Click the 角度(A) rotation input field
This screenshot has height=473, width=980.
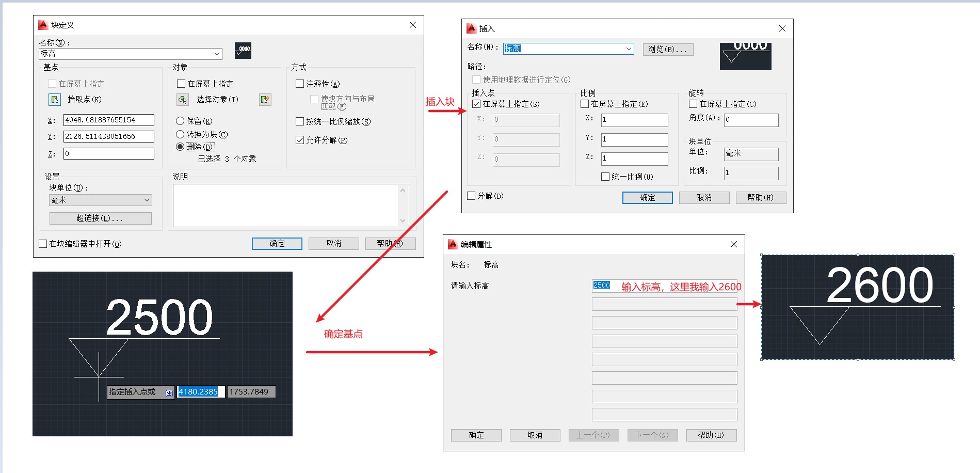pyautogui.click(x=751, y=120)
